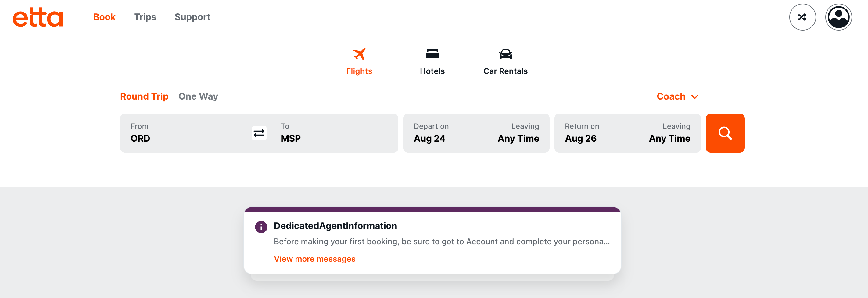Click the orange search magnifier button
Screen dimensions: 868x298
725,133
